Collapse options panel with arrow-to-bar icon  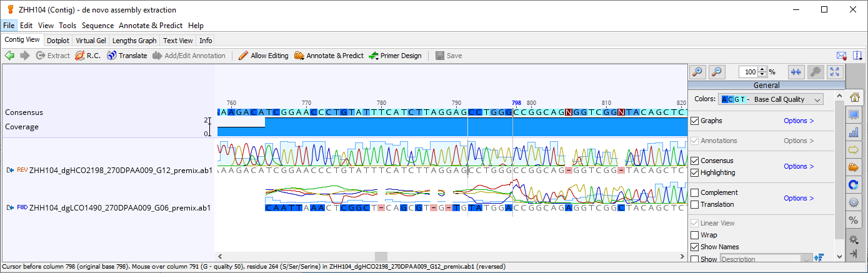pos(854,254)
